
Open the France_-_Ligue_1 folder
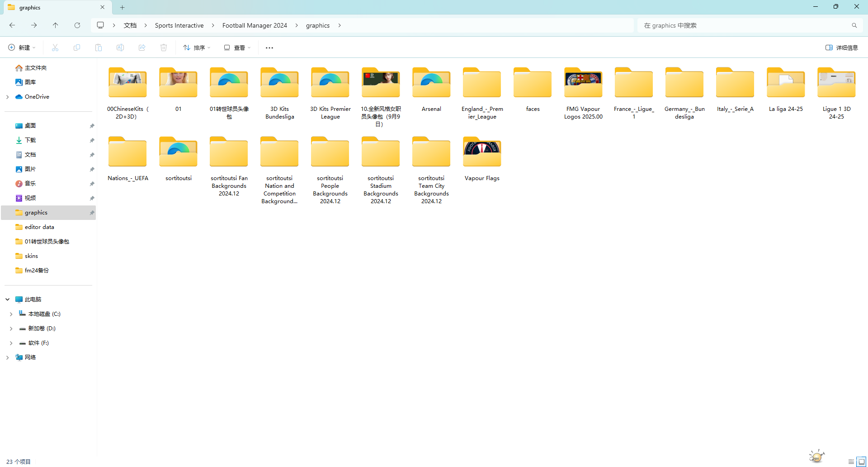point(634,93)
